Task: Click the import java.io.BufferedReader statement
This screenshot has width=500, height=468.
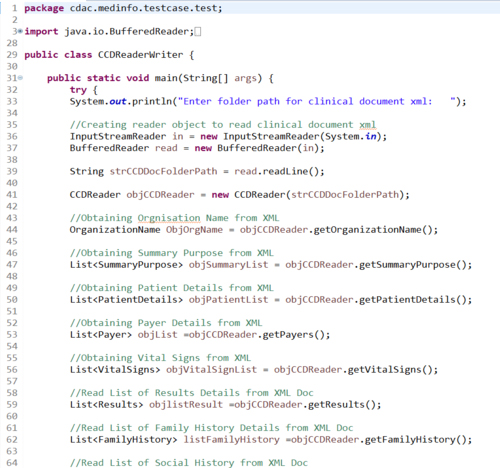Action: [x=109, y=31]
